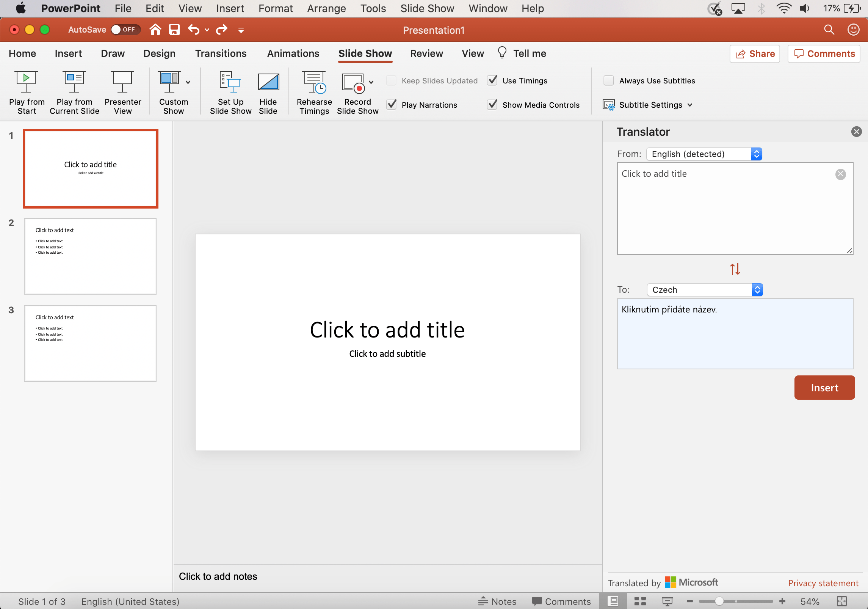Viewport: 868px width, 609px height.
Task: Uncheck Use Timings checkbox
Action: point(492,80)
